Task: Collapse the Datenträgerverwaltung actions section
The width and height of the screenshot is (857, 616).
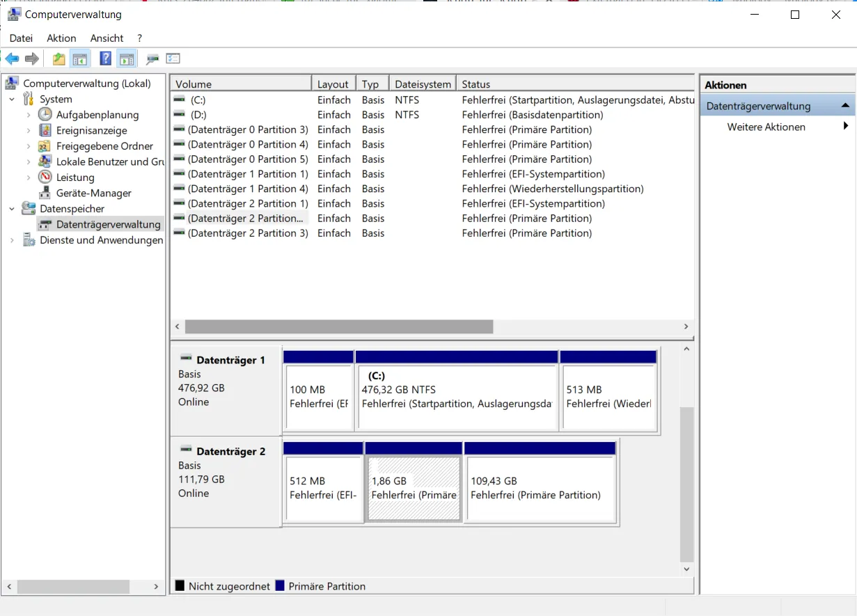Action: (845, 106)
